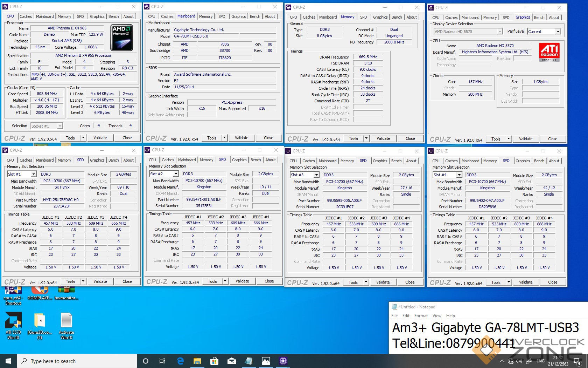Open the ENG language indicator in tray
This screenshot has width=588, height=368.
(x=540, y=361)
